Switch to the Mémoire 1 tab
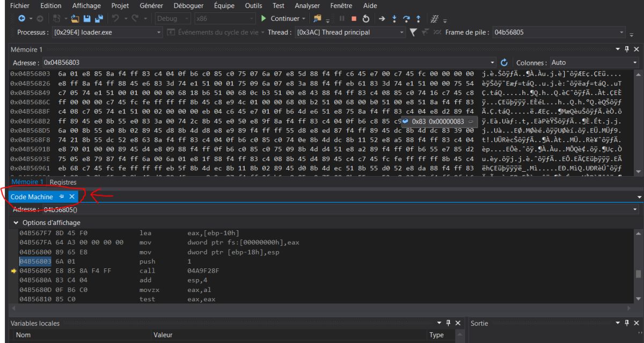The image size is (644, 343). 28,182
